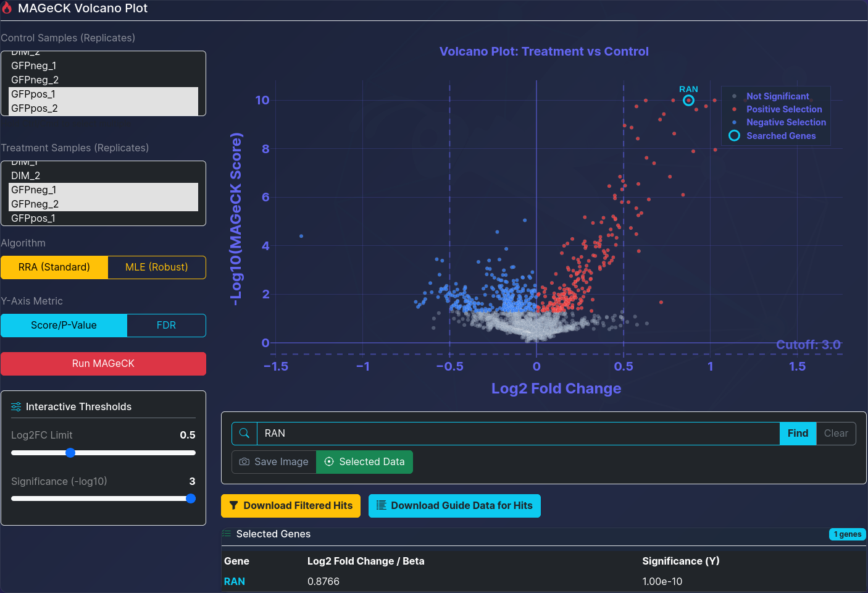Click the 0.8766 fold change value
Image resolution: width=868 pixels, height=593 pixels.
coord(323,582)
